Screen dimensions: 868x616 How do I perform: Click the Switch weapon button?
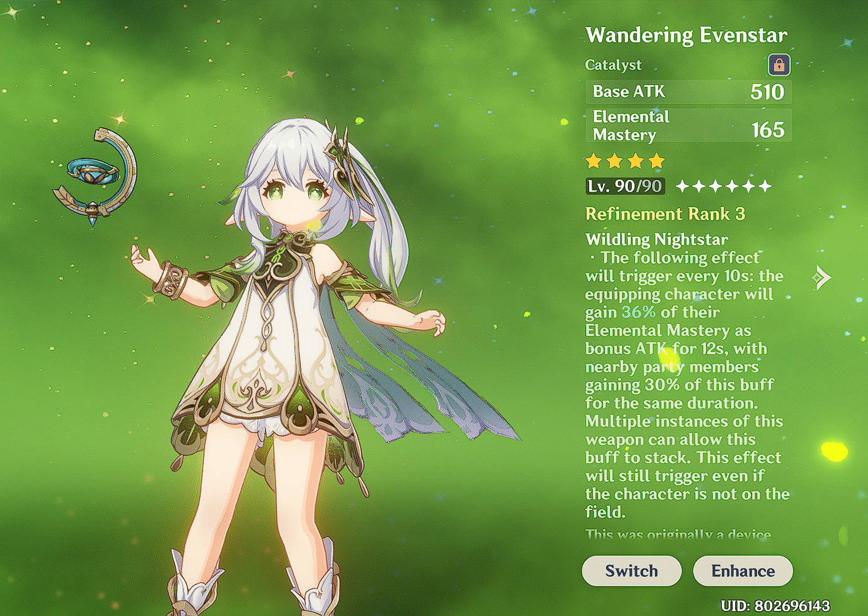pos(631,571)
